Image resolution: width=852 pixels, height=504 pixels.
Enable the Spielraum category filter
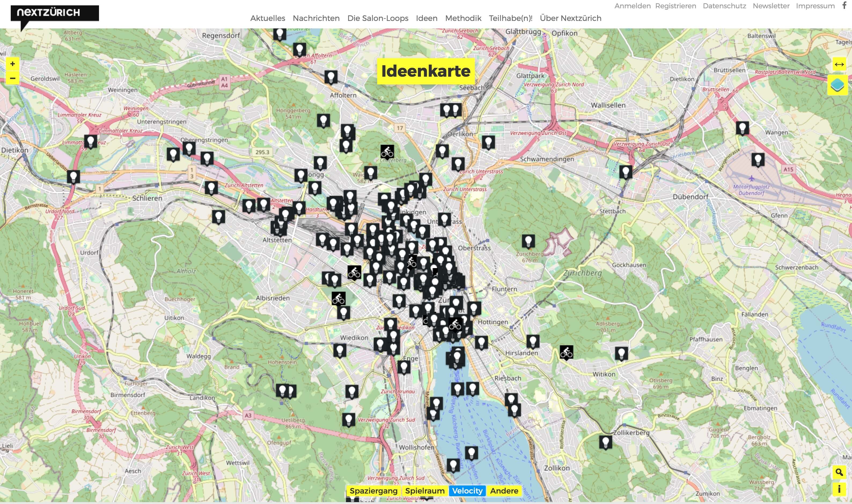coord(425,491)
